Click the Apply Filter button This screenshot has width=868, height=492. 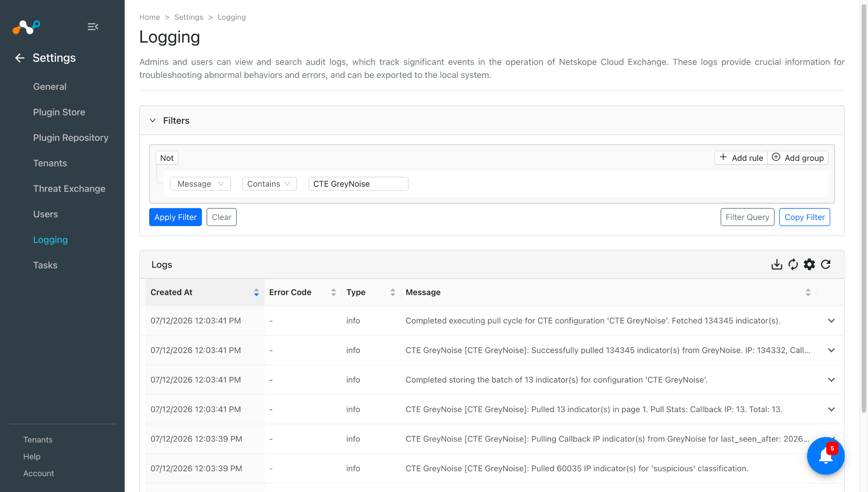tap(175, 217)
